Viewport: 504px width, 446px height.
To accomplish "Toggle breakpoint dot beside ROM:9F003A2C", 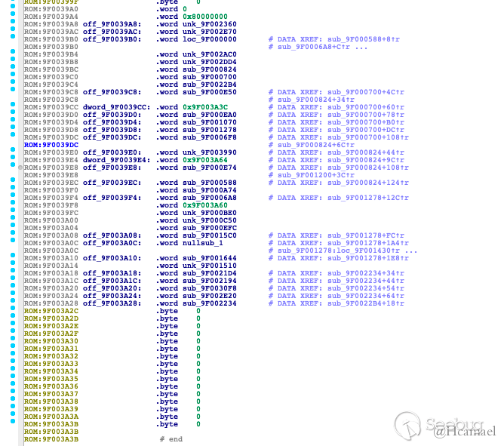I will pyautogui.click(x=13, y=308).
